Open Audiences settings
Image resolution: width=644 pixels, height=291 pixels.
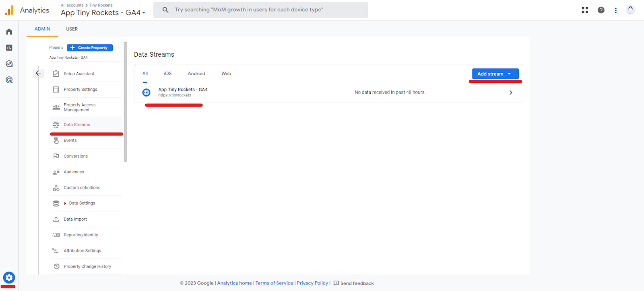coord(86,172)
